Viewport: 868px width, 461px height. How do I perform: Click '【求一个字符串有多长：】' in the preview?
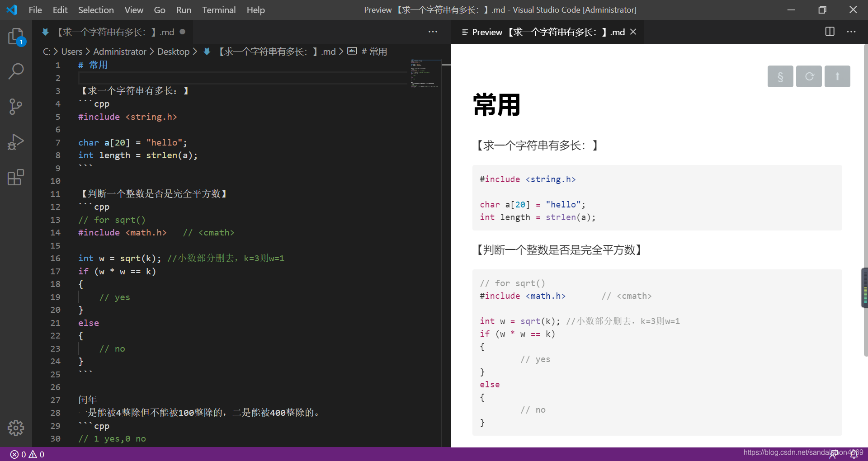[x=537, y=145]
